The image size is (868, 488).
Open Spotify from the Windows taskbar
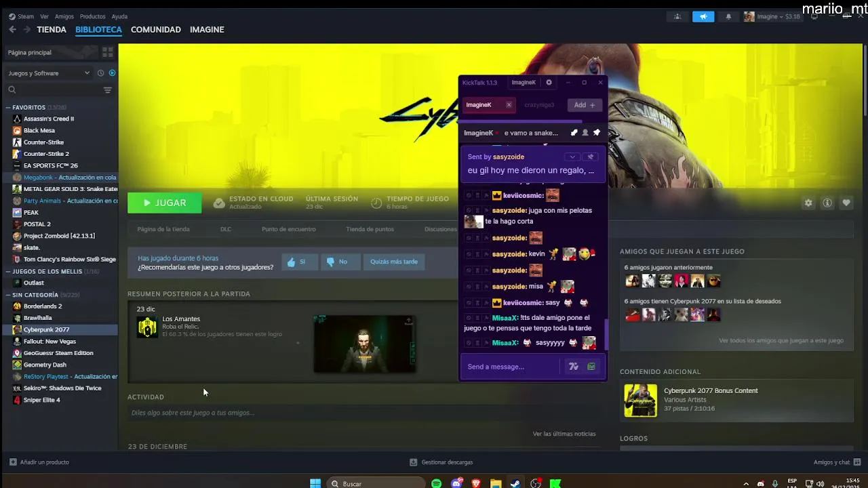click(437, 483)
